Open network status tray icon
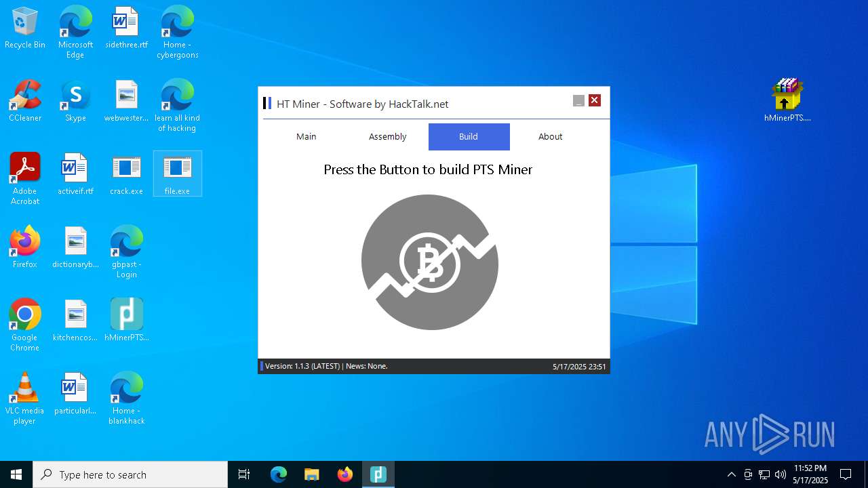This screenshot has height=488, width=868. click(x=764, y=474)
